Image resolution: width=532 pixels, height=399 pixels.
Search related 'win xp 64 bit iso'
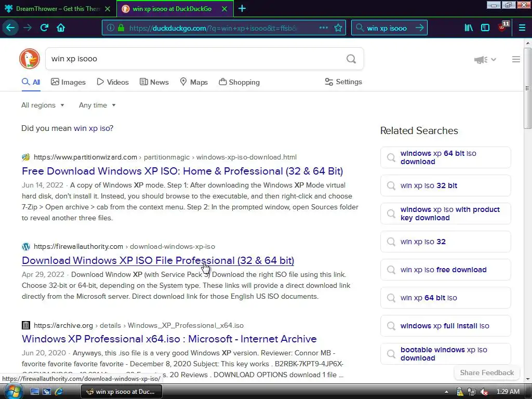coord(445,298)
